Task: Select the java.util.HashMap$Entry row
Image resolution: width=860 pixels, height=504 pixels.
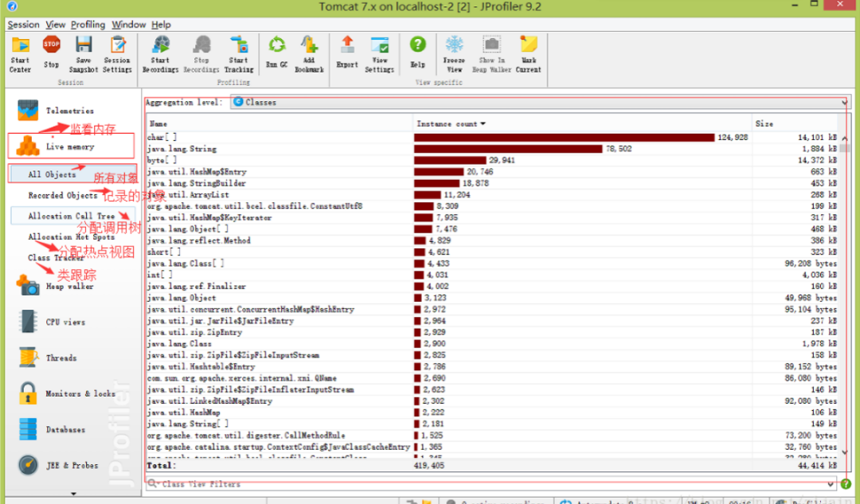Action: coord(492,172)
